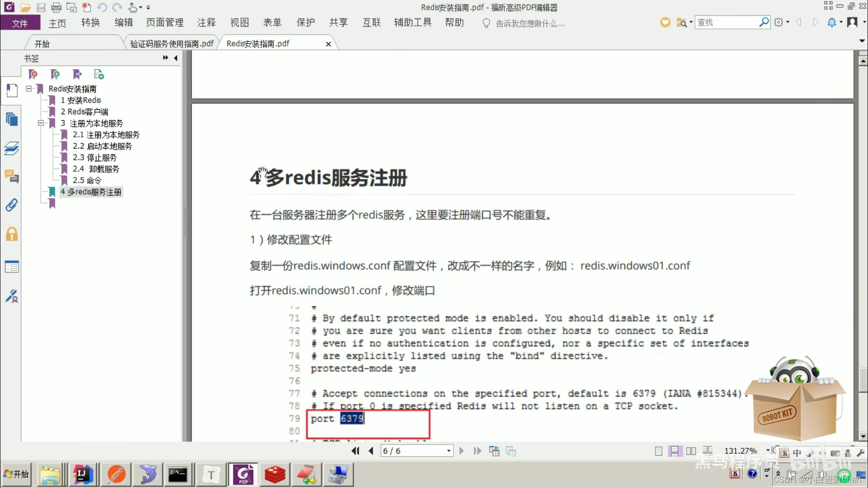Click the Open file folder icon

point(25,7)
